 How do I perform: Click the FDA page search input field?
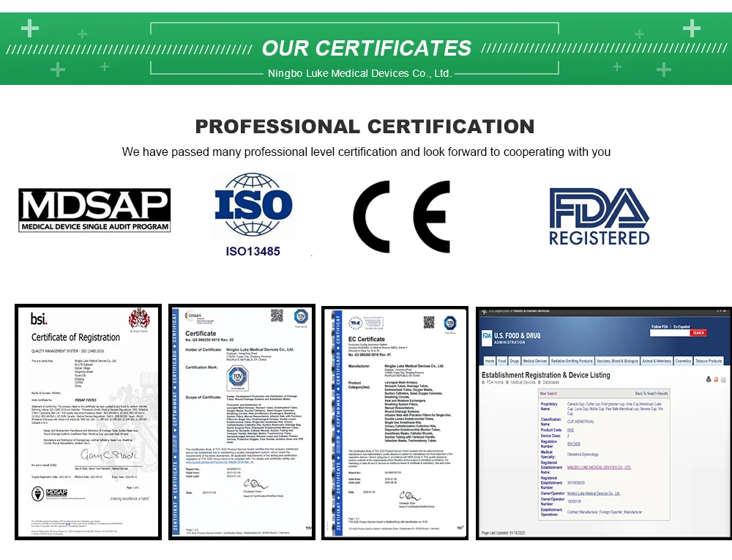pos(670,333)
